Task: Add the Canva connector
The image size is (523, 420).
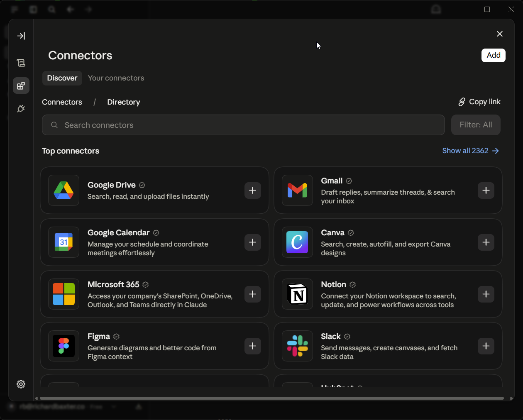Action: click(486, 242)
